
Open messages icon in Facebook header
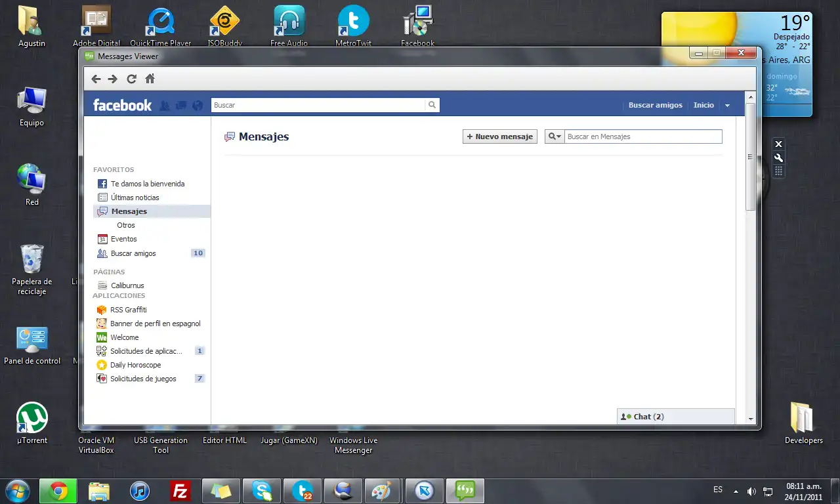click(181, 105)
